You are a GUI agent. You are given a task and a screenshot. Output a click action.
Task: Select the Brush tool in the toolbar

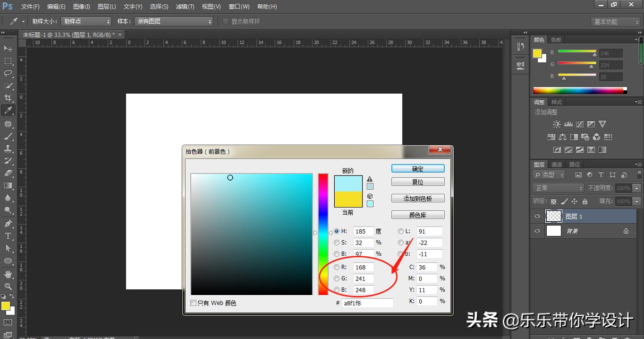8,135
